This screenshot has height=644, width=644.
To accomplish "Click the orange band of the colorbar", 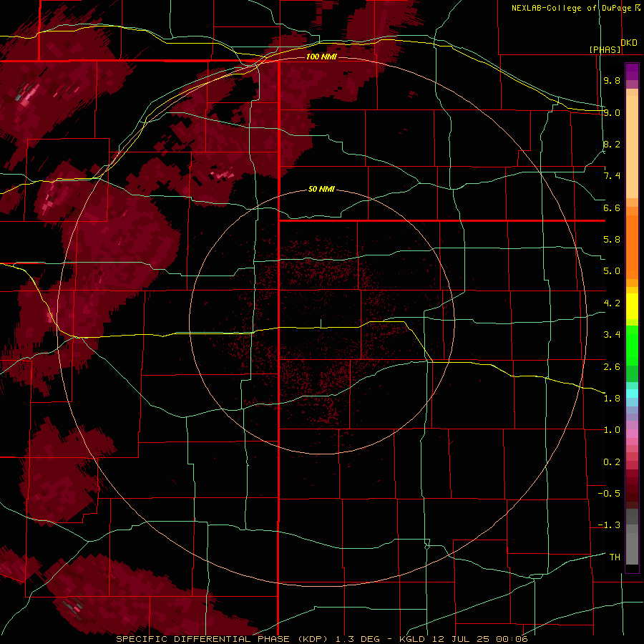I will click(x=632, y=247).
